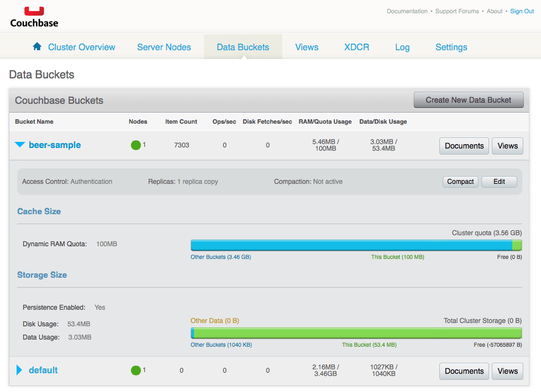Image resolution: width=541 pixels, height=392 pixels.
Task: Open the XDCR tab
Action: (x=357, y=47)
